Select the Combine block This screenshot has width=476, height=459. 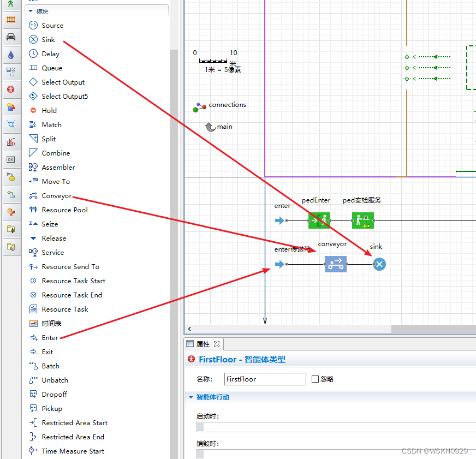[50, 153]
